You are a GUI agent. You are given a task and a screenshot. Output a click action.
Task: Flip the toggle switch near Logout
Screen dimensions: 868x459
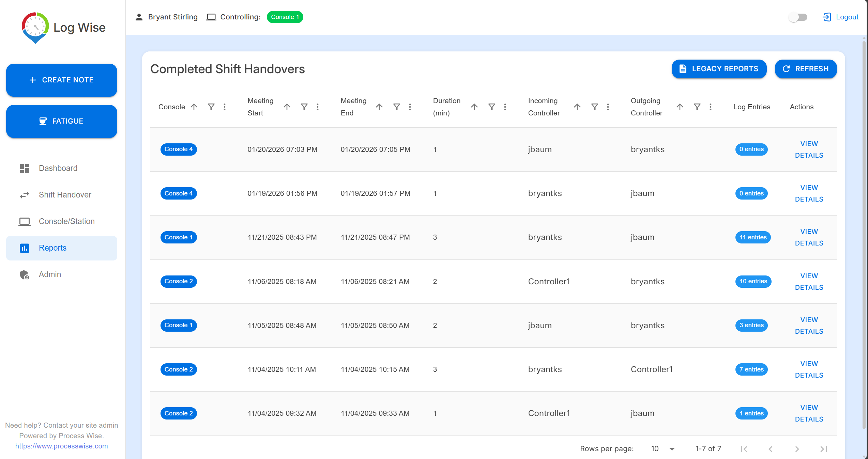pos(798,17)
